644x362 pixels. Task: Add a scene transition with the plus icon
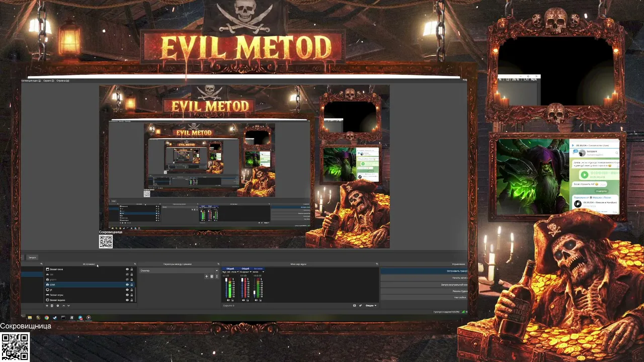click(x=206, y=276)
